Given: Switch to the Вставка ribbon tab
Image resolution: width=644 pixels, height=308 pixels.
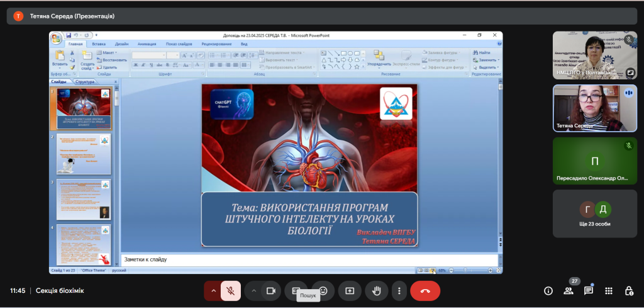Looking at the screenshot, I should pyautogui.click(x=99, y=44).
